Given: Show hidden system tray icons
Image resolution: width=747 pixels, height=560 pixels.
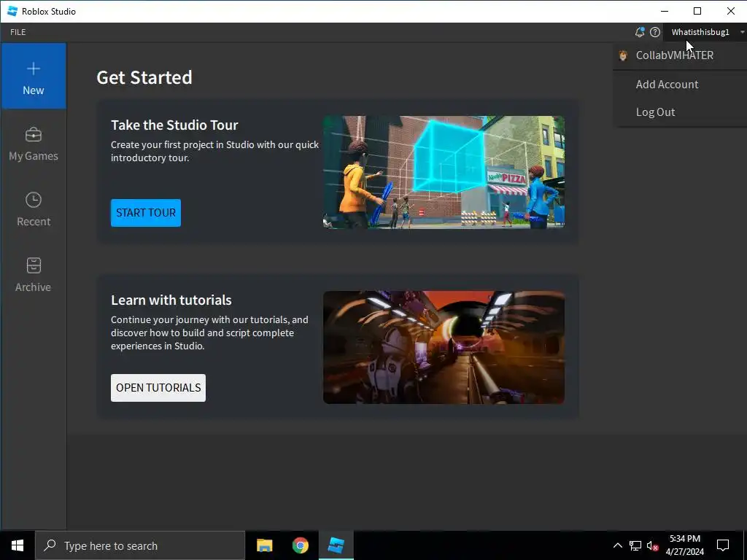Looking at the screenshot, I should 617,545.
